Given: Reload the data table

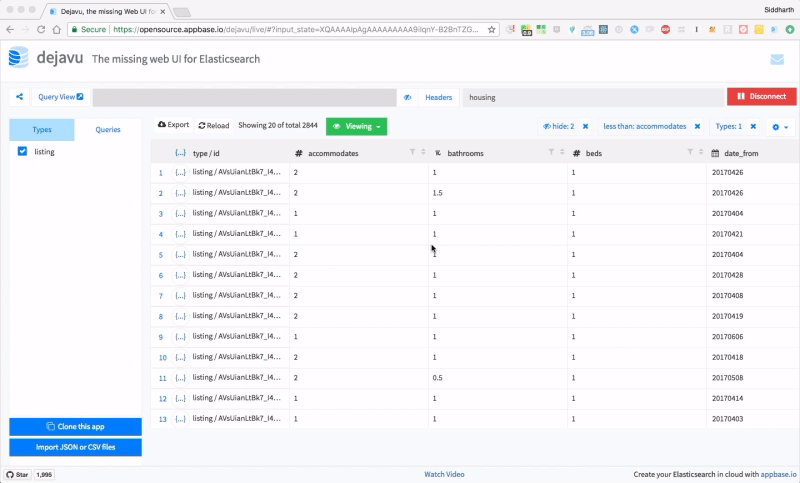Looking at the screenshot, I should [214, 125].
